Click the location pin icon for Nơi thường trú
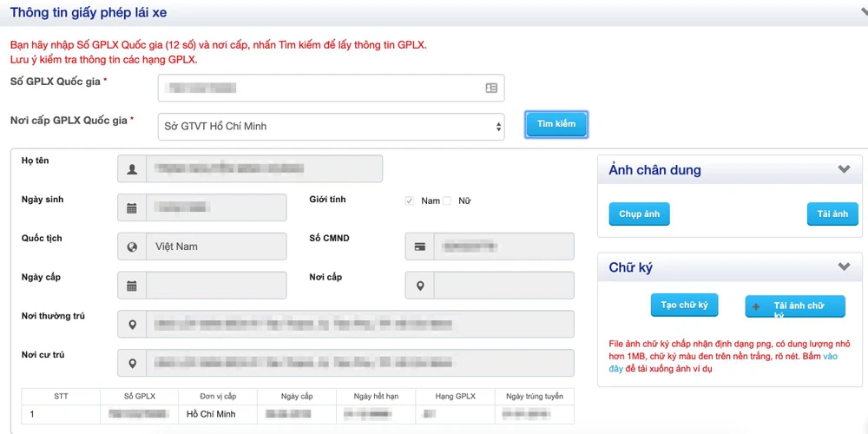 (x=132, y=325)
